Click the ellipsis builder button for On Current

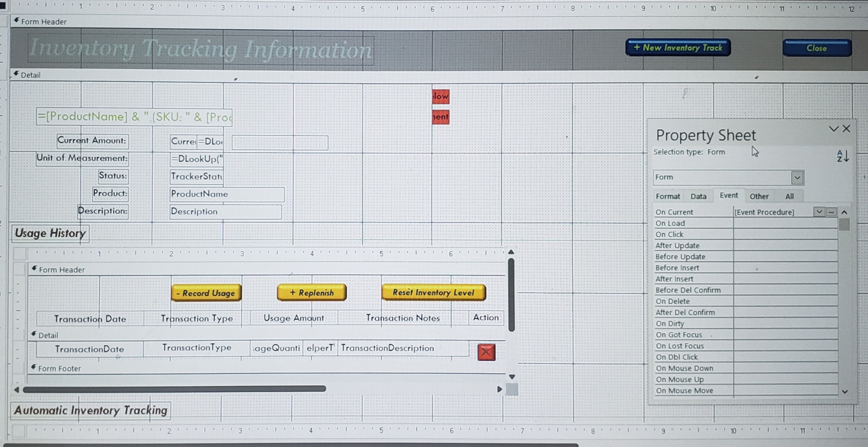(x=831, y=212)
